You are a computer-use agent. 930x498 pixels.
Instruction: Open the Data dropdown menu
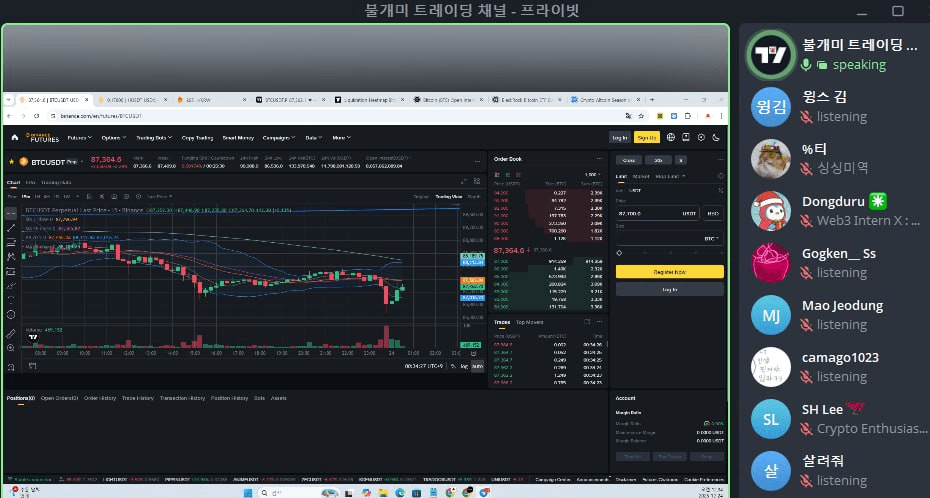coord(314,138)
